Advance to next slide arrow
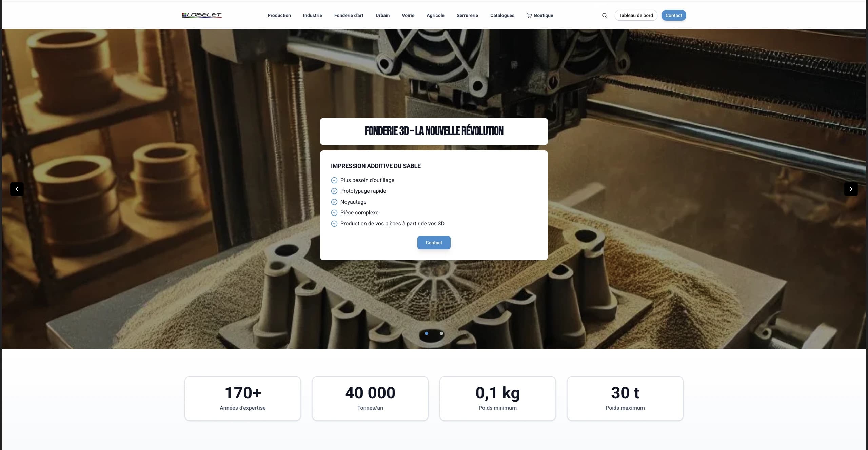The image size is (868, 450). [x=851, y=189]
